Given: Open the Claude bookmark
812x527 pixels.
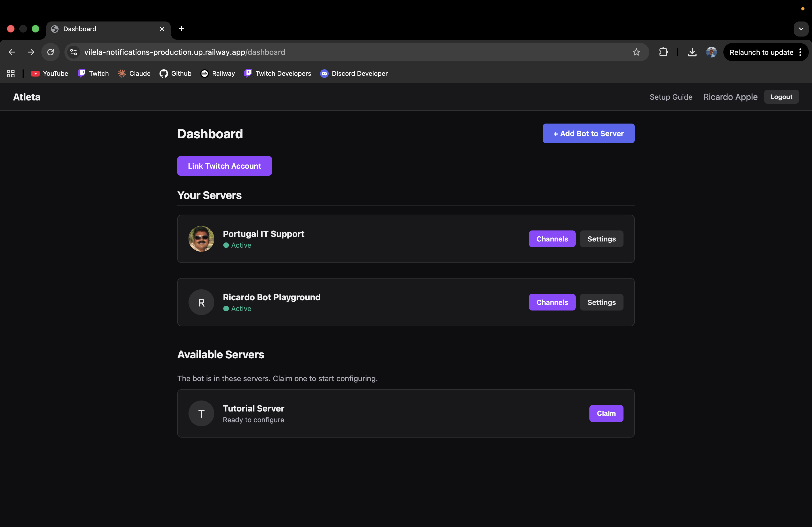Looking at the screenshot, I should tap(134, 73).
